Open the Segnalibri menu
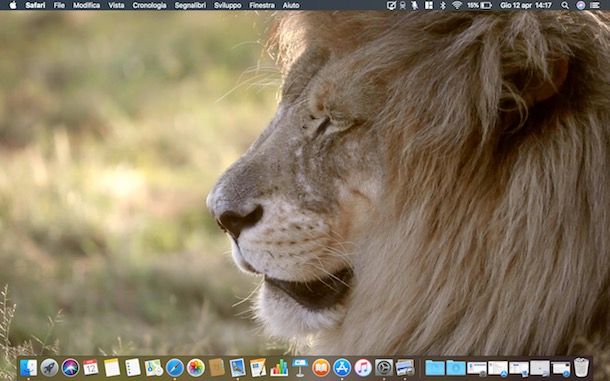This screenshot has height=381, width=610. [x=190, y=5]
